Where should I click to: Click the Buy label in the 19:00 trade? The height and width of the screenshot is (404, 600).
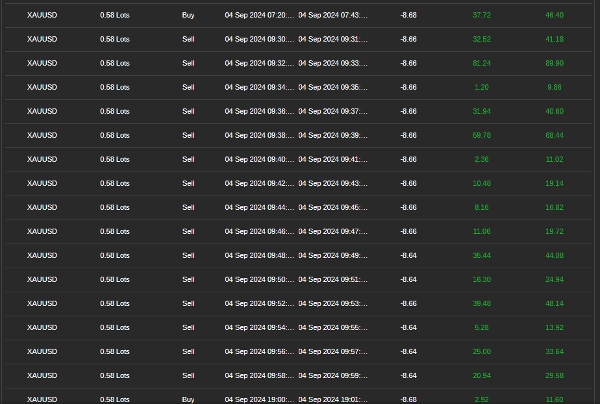pyautogui.click(x=188, y=399)
